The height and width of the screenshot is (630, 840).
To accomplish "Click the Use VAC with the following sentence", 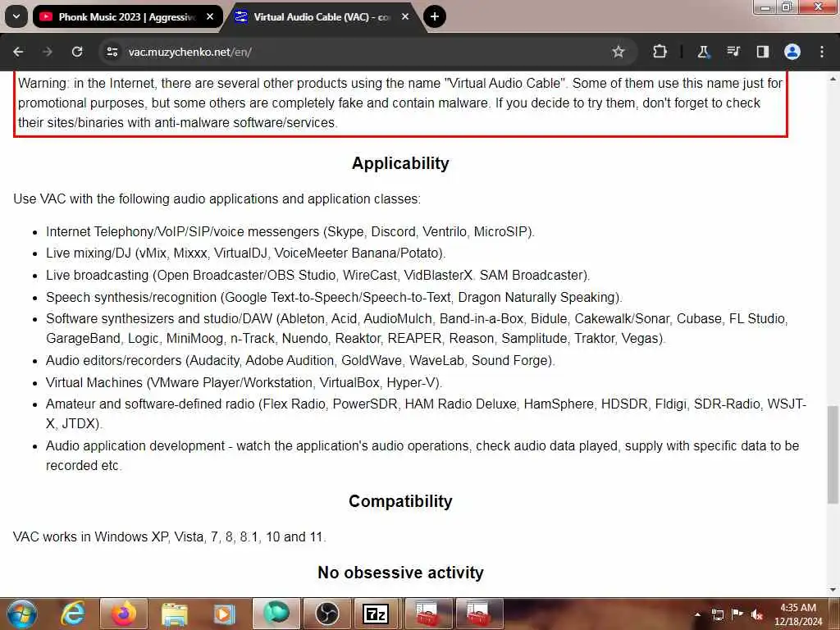I will pyautogui.click(x=217, y=199).
